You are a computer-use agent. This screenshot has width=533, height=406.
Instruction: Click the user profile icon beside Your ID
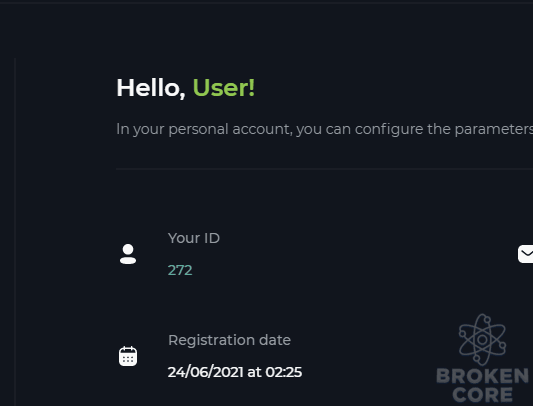point(128,254)
